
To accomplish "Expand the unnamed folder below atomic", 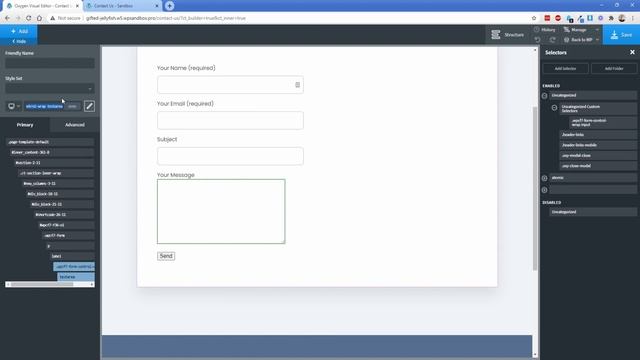I will click(x=544, y=190).
